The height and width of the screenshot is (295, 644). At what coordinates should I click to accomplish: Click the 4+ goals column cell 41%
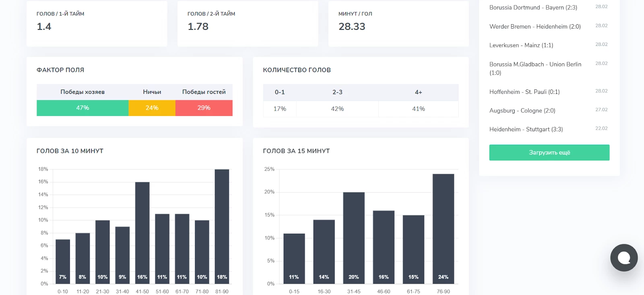(418, 109)
